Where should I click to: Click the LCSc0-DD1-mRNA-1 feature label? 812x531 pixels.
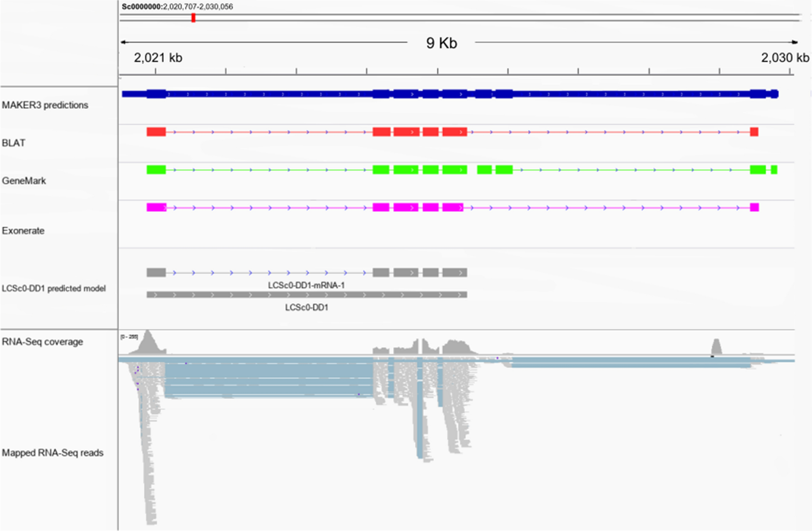(306, 285)
